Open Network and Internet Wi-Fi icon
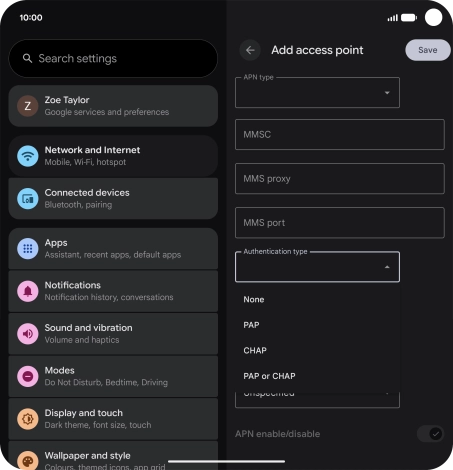 pyautogui.click(x=28, y=156)
